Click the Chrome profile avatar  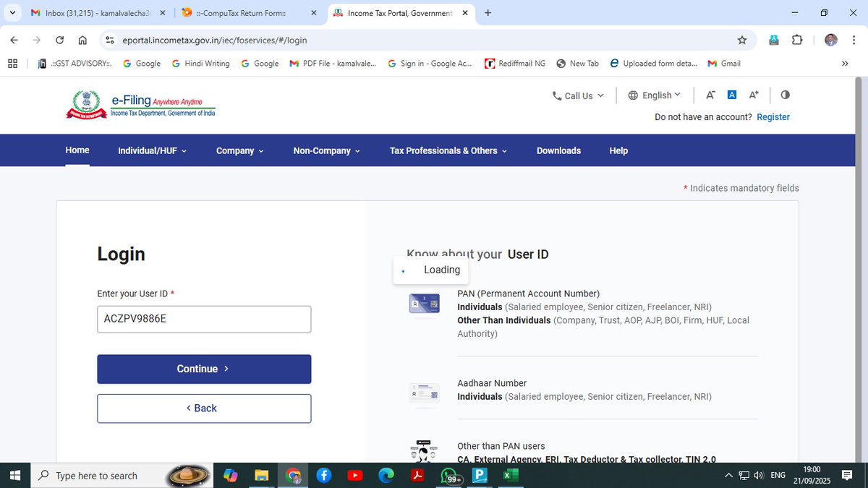click(830, 40)
